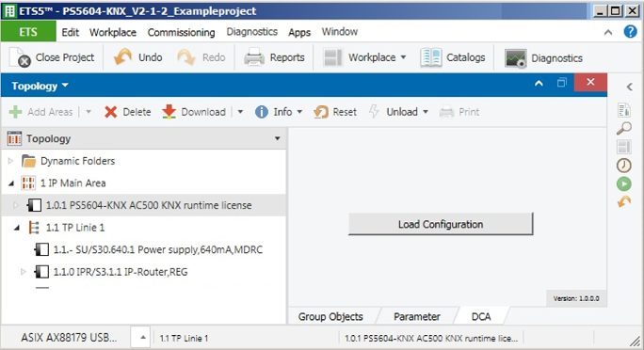Select the 1.1 TP Linie 1 tree item
Viewport: 644px width, 350px height.
pyautogui.click(x=74, y=228)
